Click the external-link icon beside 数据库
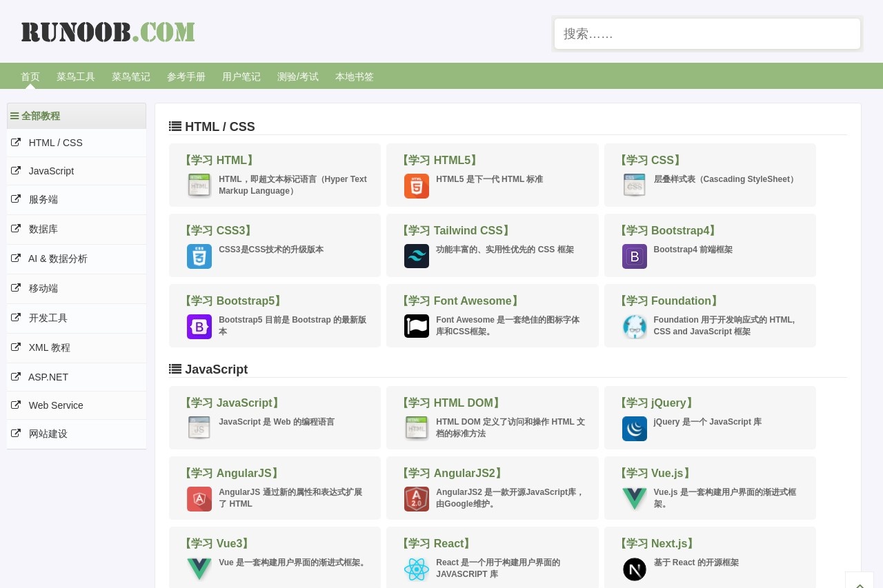The image size is (883, 588). [16, 229]
